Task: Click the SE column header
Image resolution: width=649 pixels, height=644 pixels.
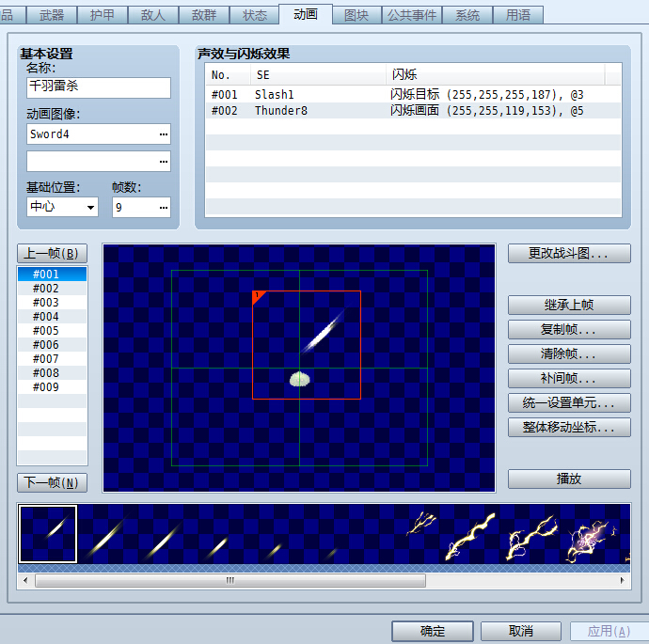Action: click(x=318, y=75)
